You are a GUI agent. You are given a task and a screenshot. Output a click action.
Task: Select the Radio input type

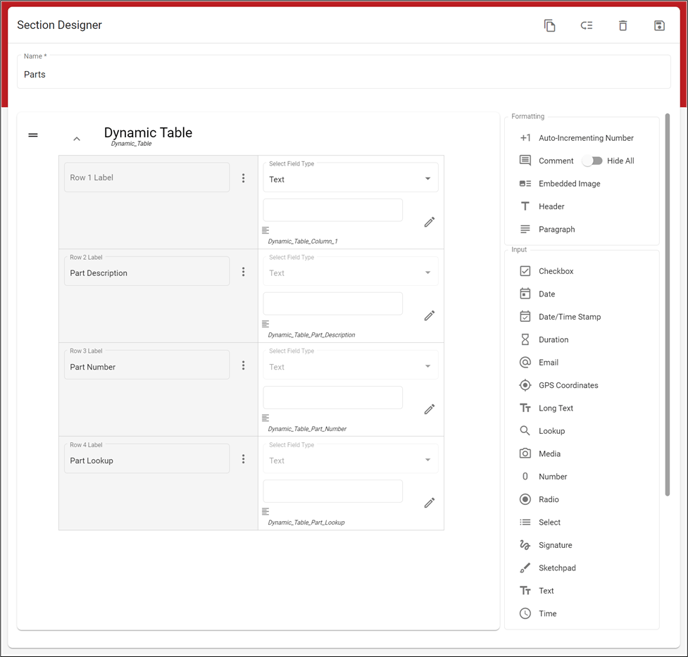click(x=539, y=499)
